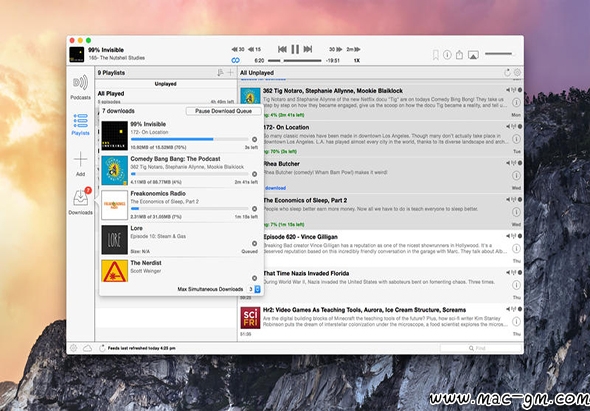
Task: Cancel The Nerdist download
Action: (254, 278)
